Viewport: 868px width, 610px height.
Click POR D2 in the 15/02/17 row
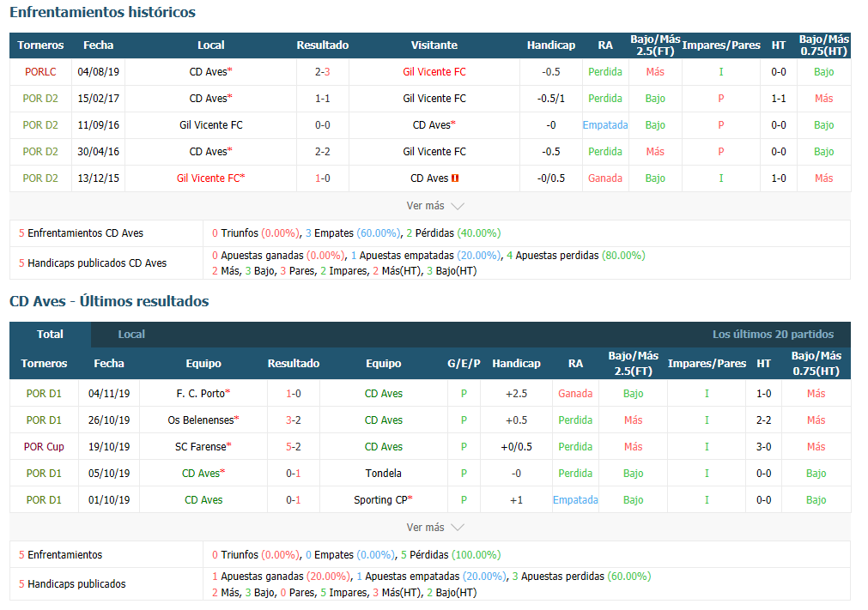click(40, 99)
